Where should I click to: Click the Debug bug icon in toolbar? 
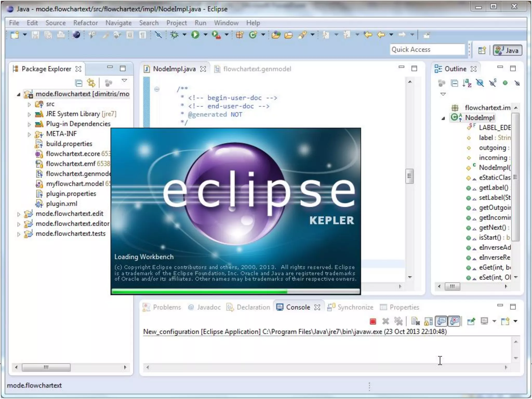coord(174,35)
